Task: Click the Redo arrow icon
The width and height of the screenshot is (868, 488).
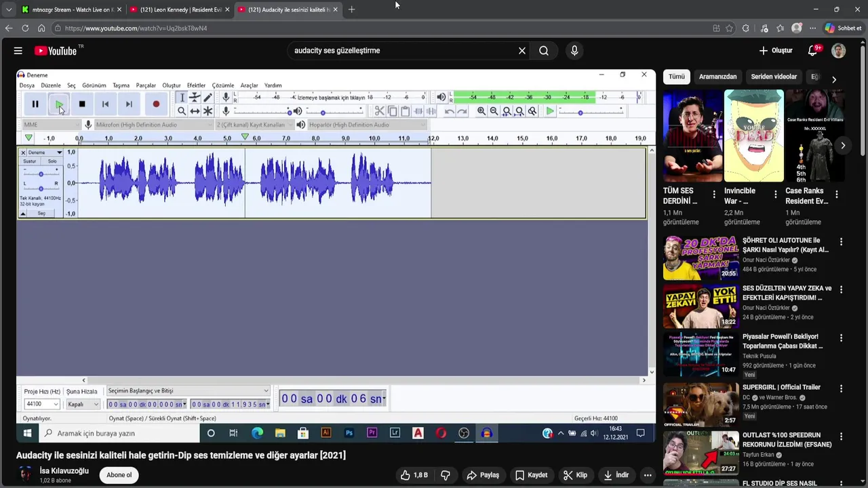Action: tap(462, 111)
